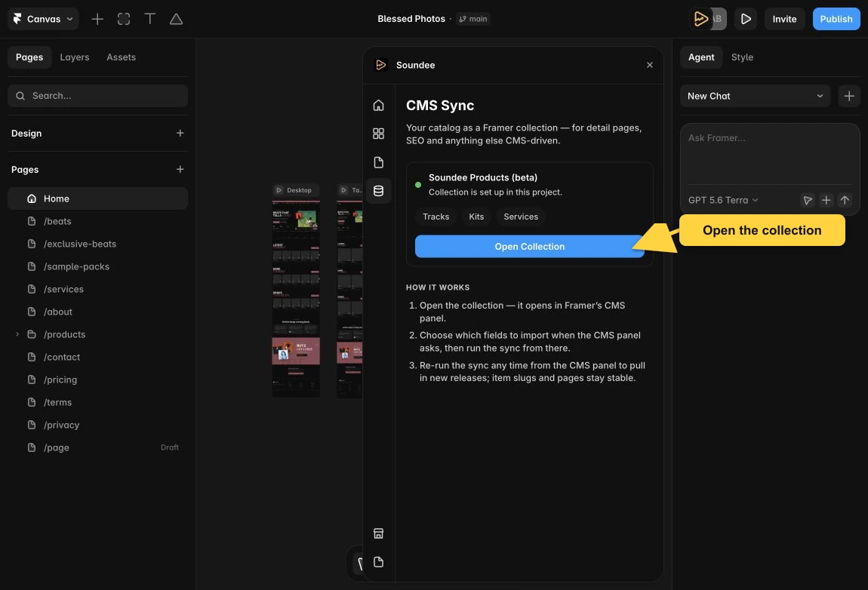868x590 pixels.
Task: Click the Kits chip
Action: 476,217
